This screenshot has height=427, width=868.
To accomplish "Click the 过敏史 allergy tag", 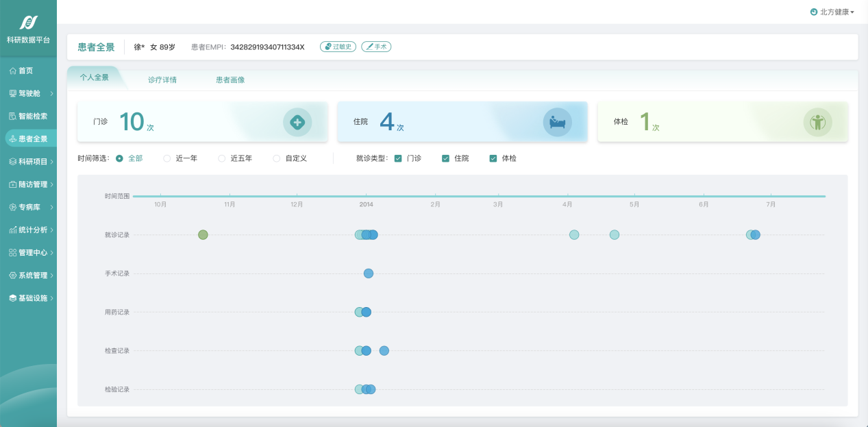I will [338, 47].
